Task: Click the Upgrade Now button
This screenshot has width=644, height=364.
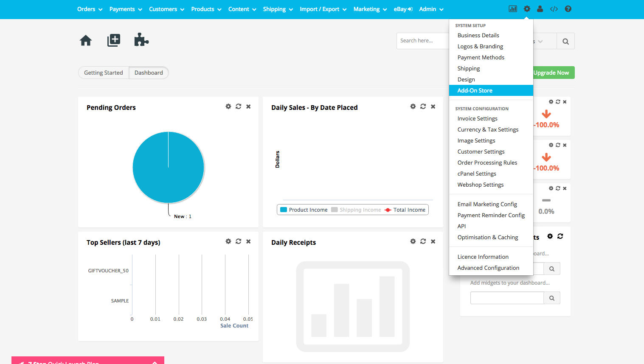Action: pyautogui.click(x=551, y=73)
